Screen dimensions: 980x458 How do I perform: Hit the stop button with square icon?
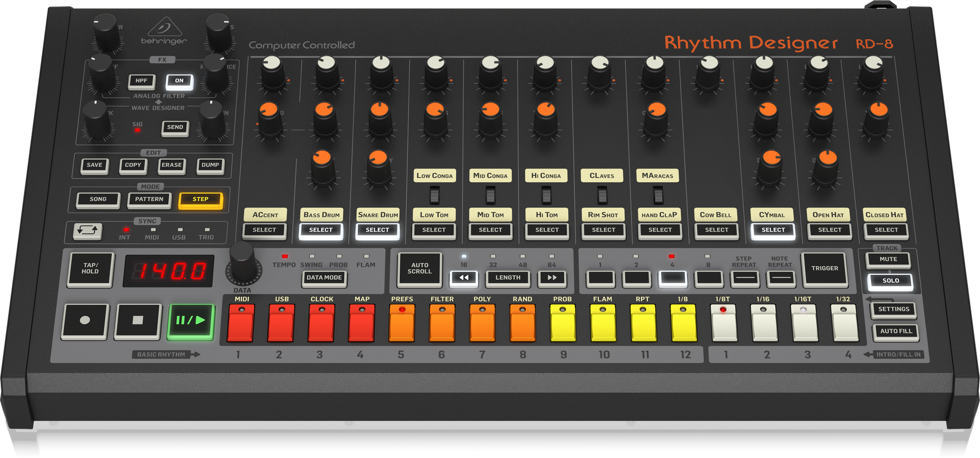tap(138, 321)
